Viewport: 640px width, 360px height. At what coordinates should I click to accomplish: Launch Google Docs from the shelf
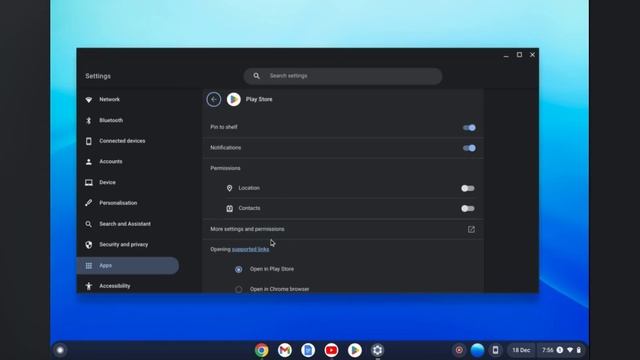pyautogui.click(x=308, y=350)
